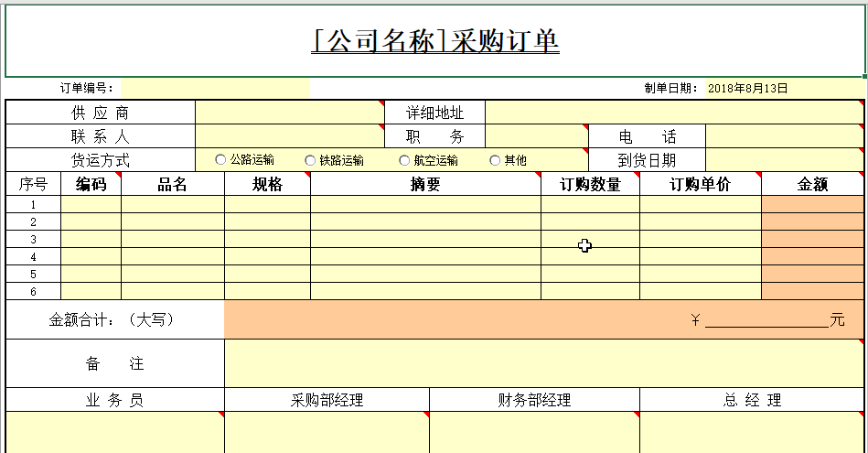The width and height of the screenshot is (868, 453).
Task: Click the signature cell below 采购部经理
Action: [x=327, y=432]
